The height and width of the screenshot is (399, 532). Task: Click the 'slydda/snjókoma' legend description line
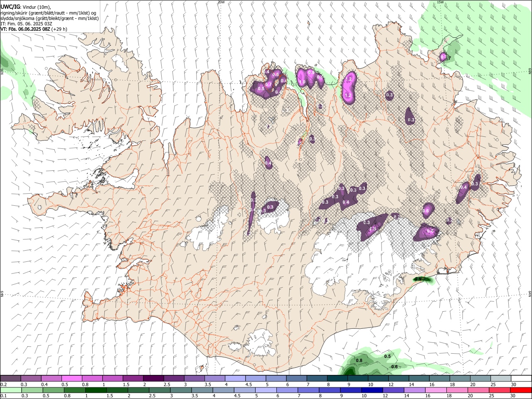point(49,18)
